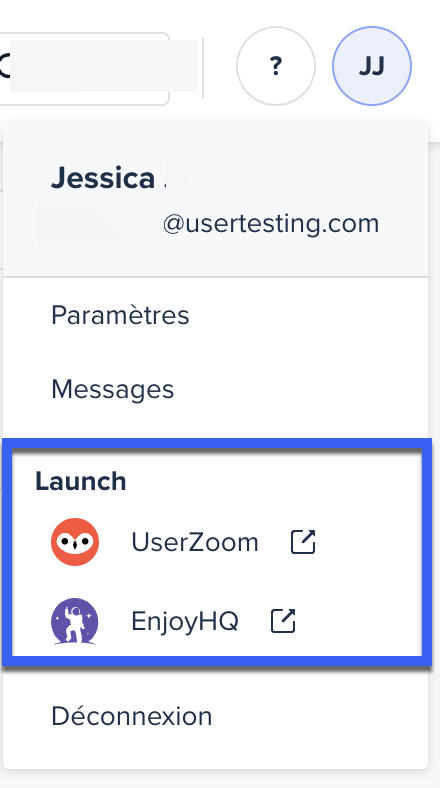
Task: Click the vertical divider beside the search box
Action: (203, 67)
